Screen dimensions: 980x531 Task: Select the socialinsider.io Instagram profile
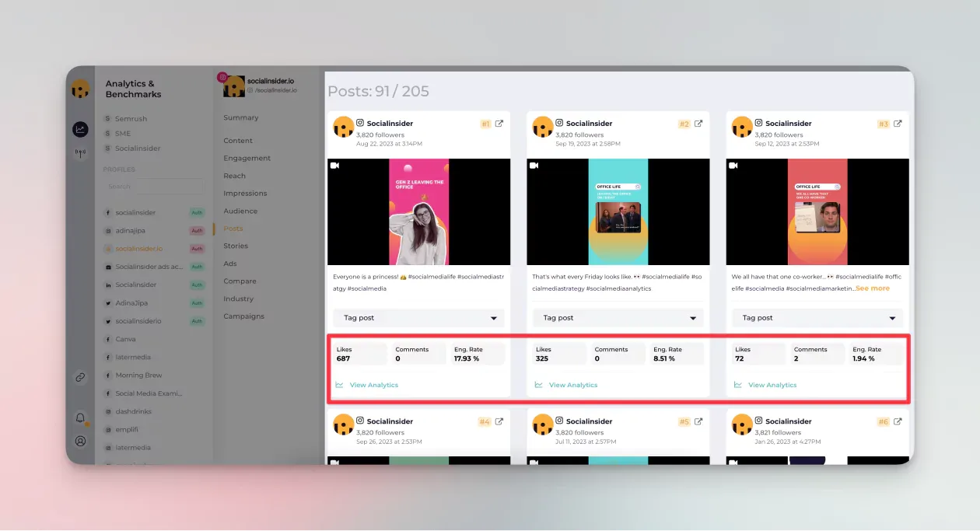[x=138, y=249]
